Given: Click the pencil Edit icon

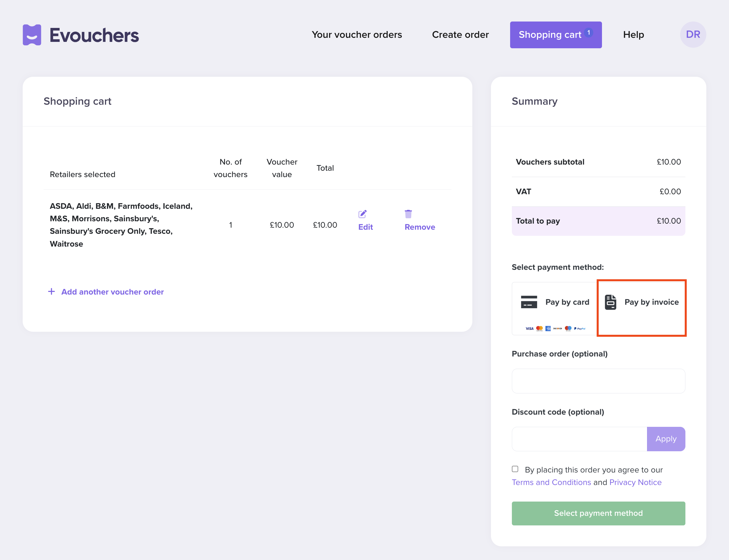Looking at the screenshot, I should pos(362,214).
